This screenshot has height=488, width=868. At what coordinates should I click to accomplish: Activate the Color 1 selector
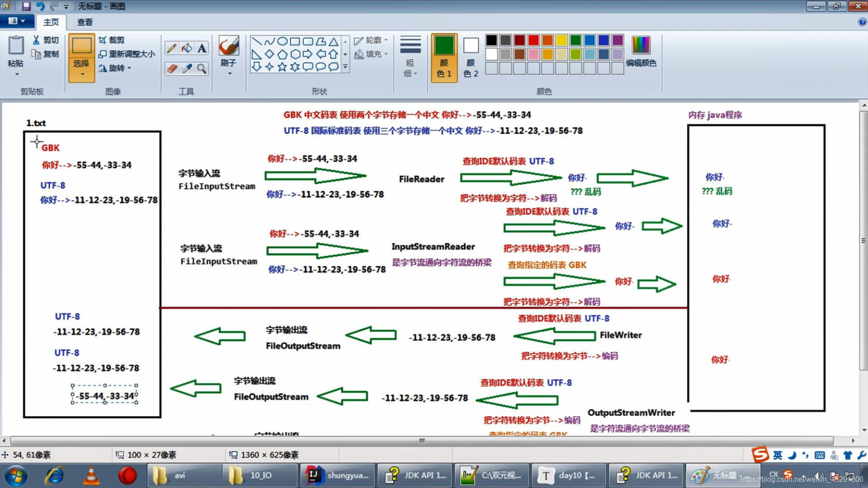pyautogui.click(x=444, y=56)
